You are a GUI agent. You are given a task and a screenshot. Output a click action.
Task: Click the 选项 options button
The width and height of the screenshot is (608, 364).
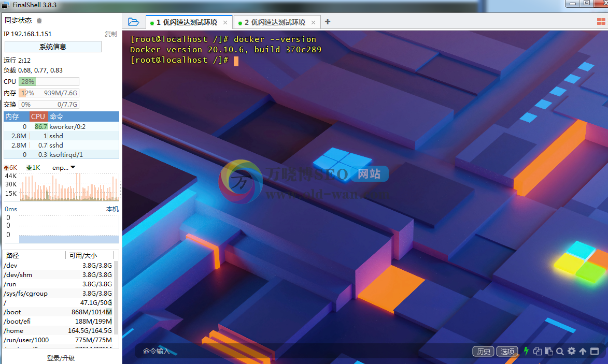[x=507, y=351]
